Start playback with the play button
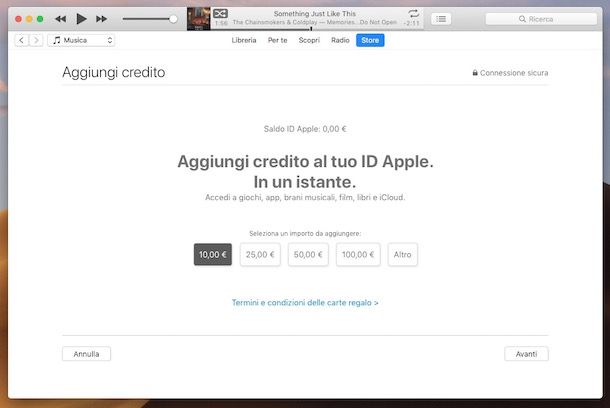This screenshot has width=610, height=408. pyautogui.click(x=81, y=19)
